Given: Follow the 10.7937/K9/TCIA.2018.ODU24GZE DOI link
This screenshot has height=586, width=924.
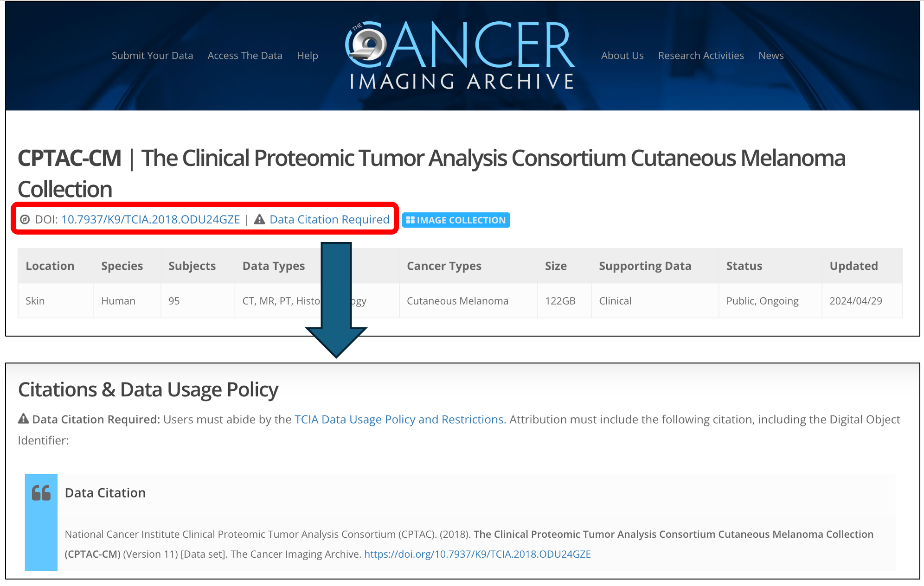Looking at the screenshot, I should 151,220.
